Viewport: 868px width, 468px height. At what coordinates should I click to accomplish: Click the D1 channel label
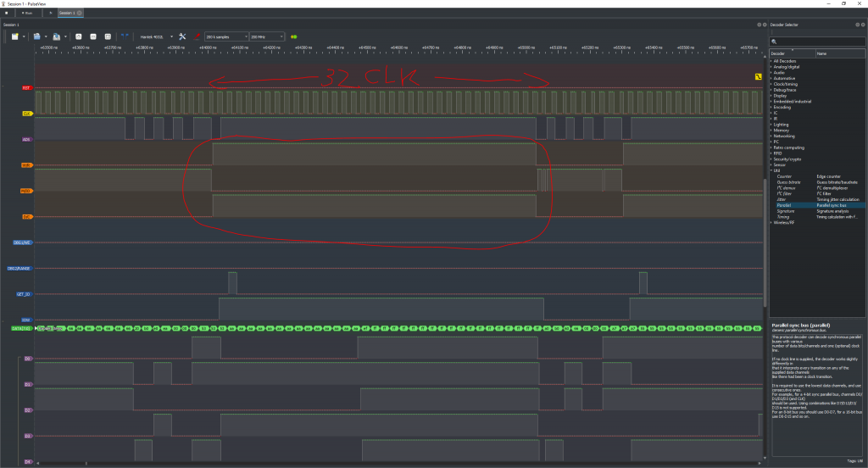pos(28,384)
